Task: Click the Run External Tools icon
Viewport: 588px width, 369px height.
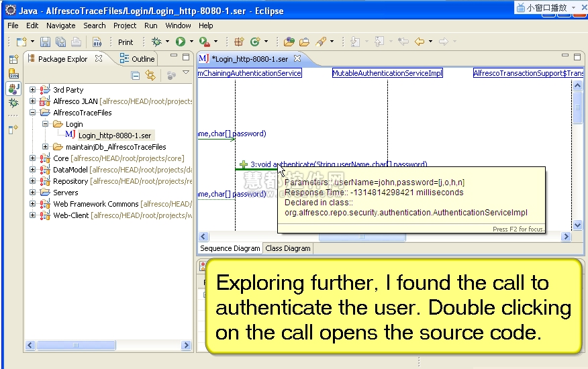Action: coord(204,42)
